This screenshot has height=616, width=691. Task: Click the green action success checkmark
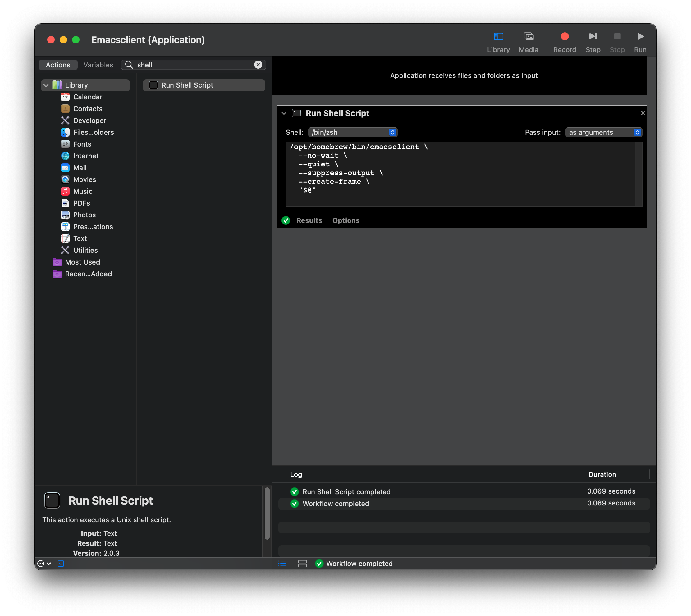(x=286, y=221)
